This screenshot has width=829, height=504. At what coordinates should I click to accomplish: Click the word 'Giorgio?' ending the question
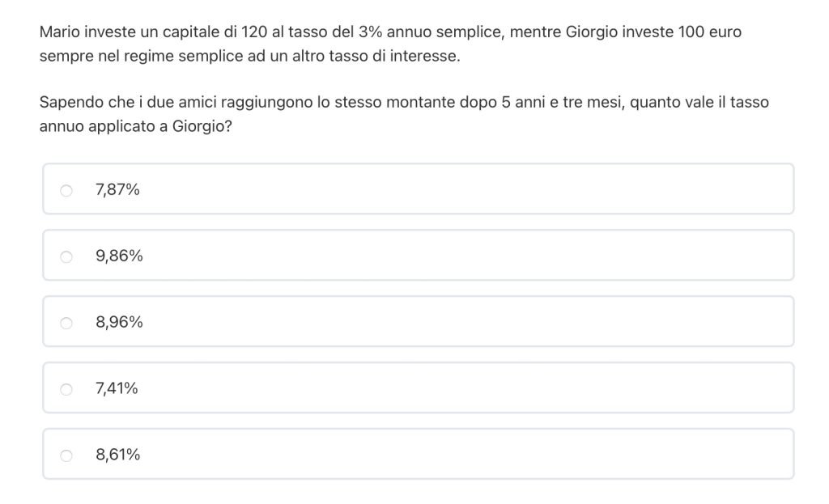pos(202,128)
